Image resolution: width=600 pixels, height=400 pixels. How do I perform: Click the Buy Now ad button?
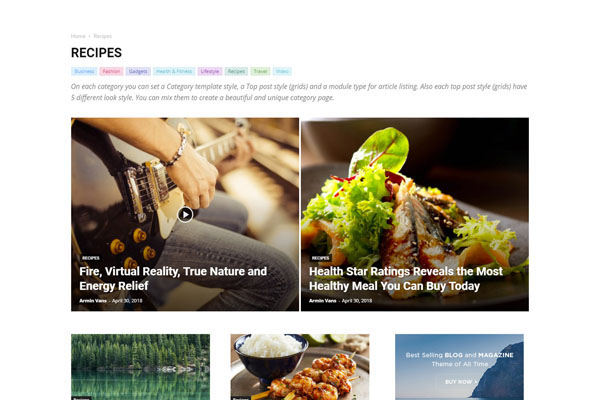pos(459,382)
